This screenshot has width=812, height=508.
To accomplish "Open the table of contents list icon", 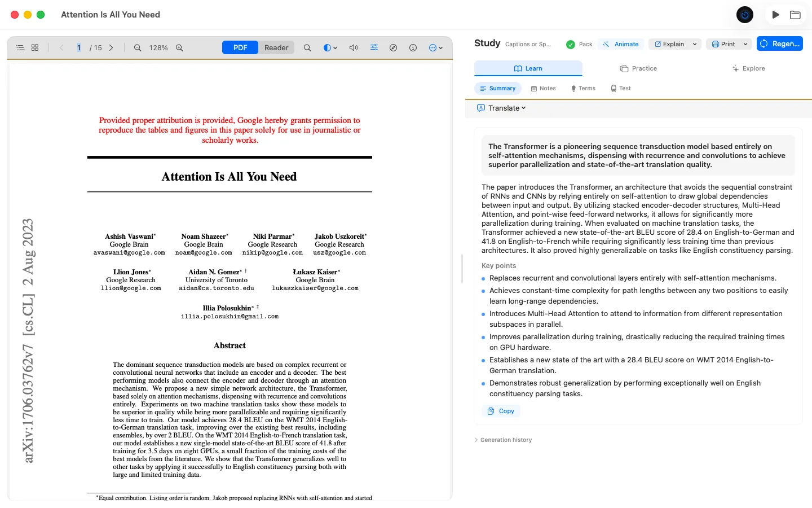I will [x=20, y=48].
